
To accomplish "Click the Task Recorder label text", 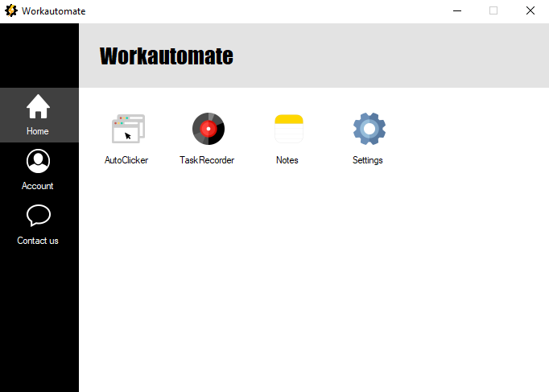I will click(207, 160).
